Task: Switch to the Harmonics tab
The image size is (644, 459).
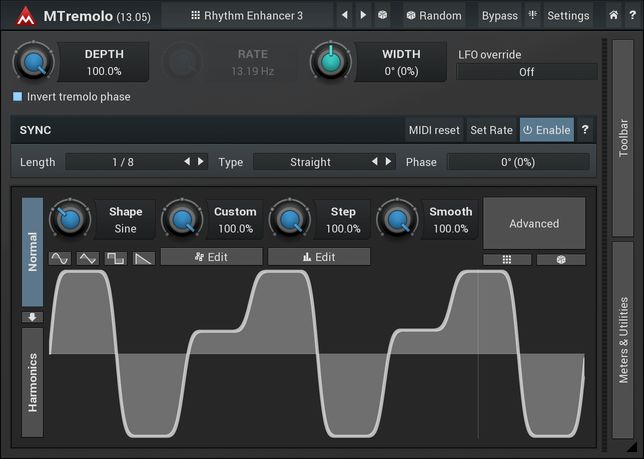Action: (x=32, y=382)
